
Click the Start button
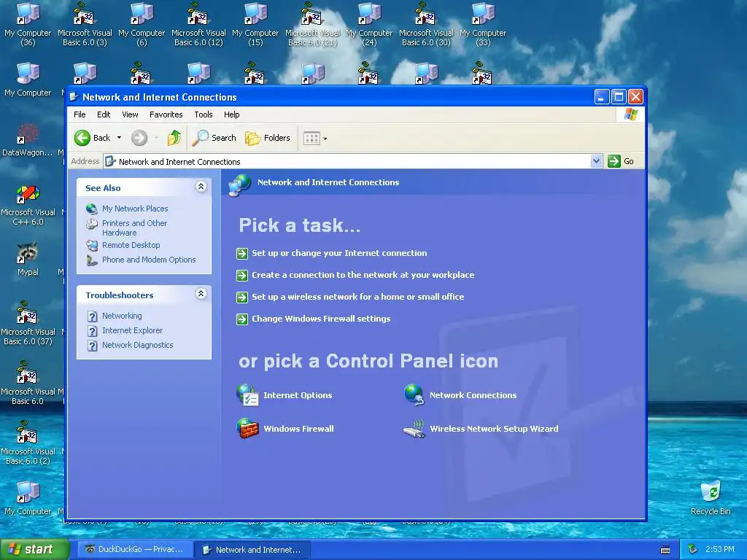click(34, 550)
